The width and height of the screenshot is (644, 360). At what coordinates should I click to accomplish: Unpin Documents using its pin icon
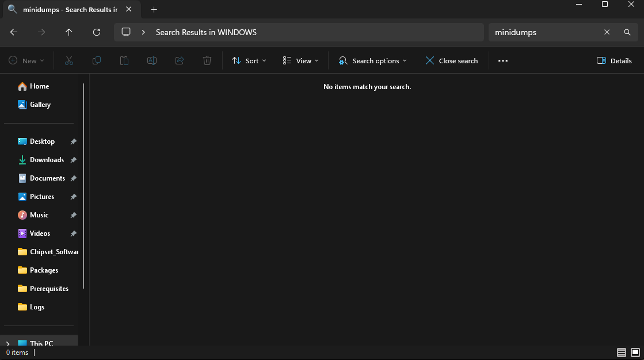(x=74, y=178)
